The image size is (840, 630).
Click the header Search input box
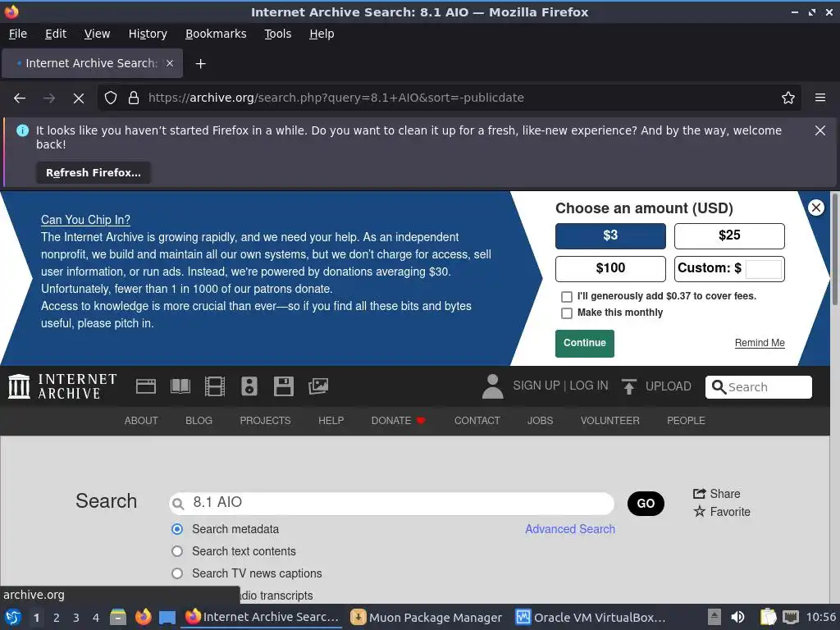(x=759, y=387)
